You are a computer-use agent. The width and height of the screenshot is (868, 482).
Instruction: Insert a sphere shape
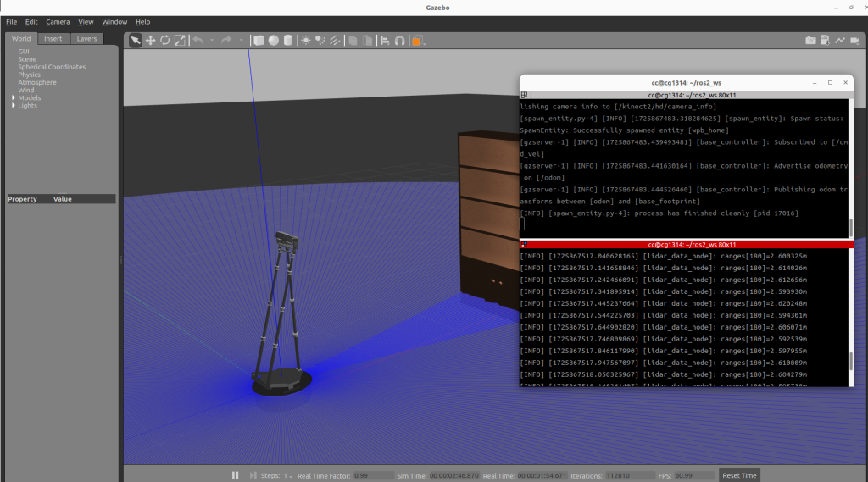[x=273, y=40]
